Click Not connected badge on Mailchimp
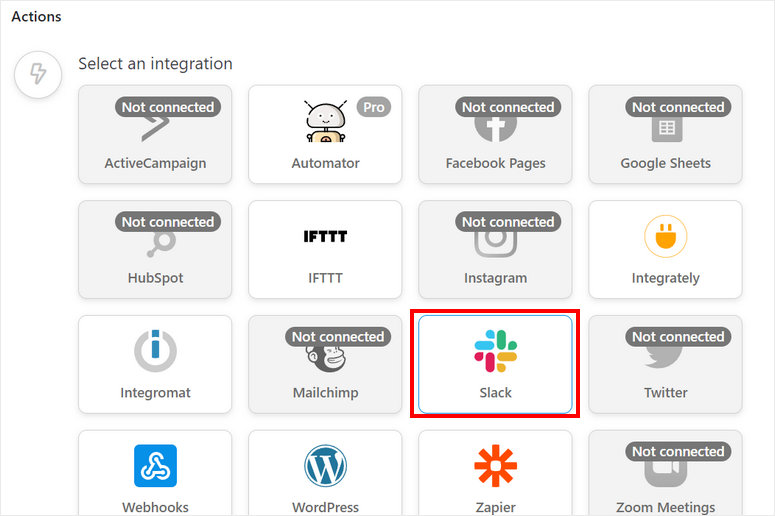The image size is (775, 516). click(x=338, y=337)
